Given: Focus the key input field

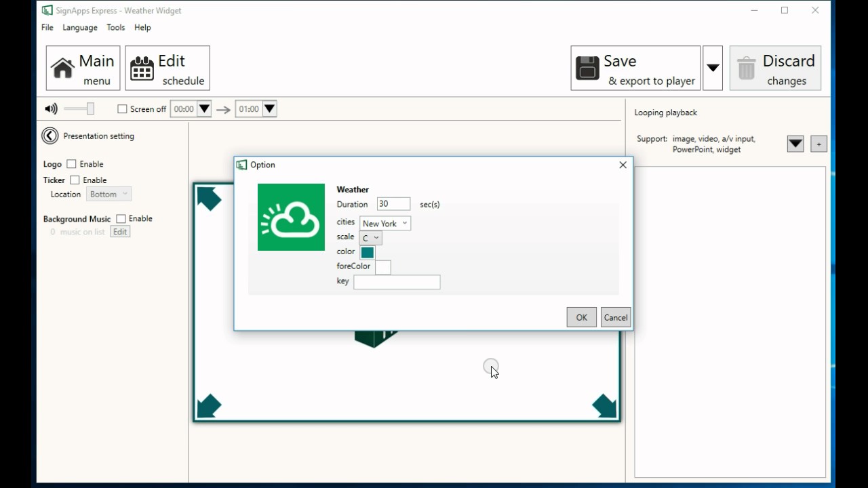Looking at the screenshot, I should (397, 282).
